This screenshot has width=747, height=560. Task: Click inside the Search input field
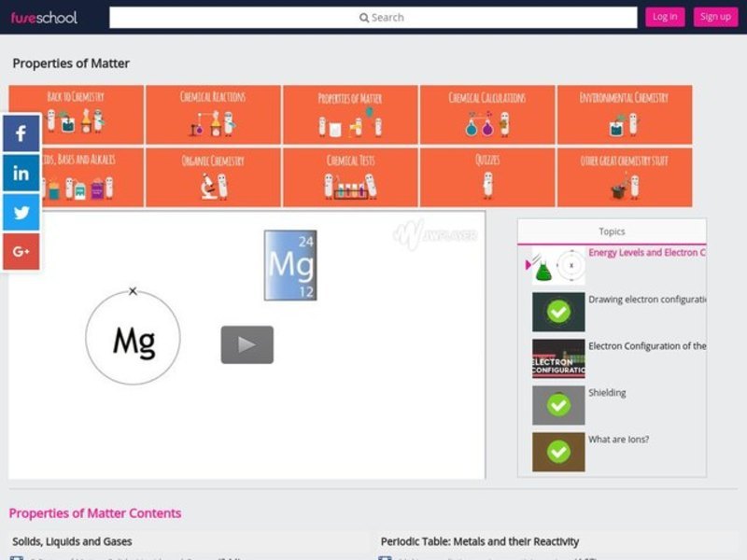tap(420, 17)
